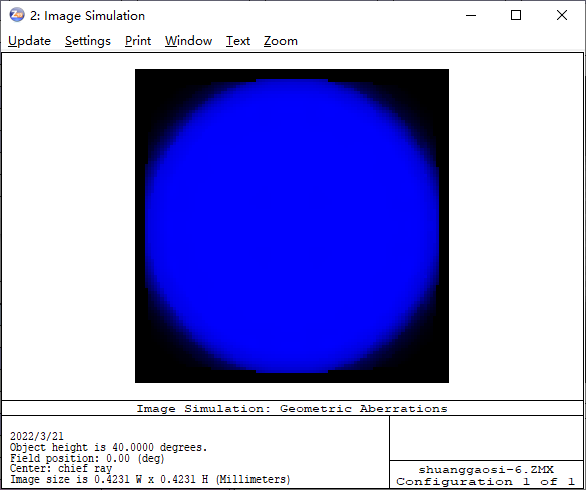586x490 pixels.
Task: Open the Settings menu
Action: click(x=88, y=41)
